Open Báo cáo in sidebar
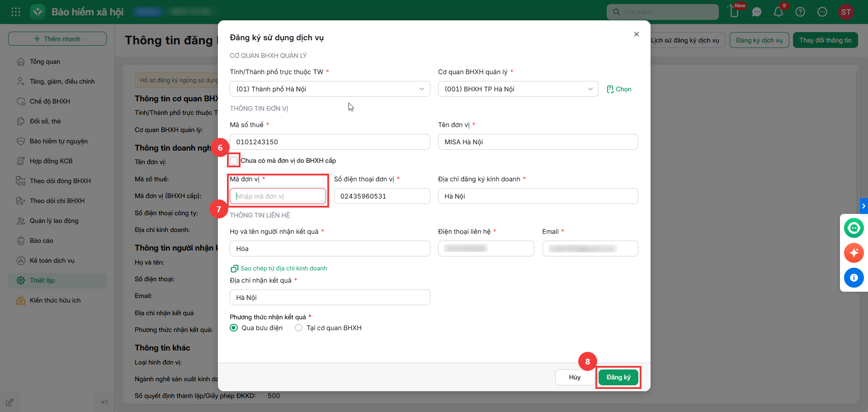The height and width of the screenshot is (412, 868). [58, 241]
